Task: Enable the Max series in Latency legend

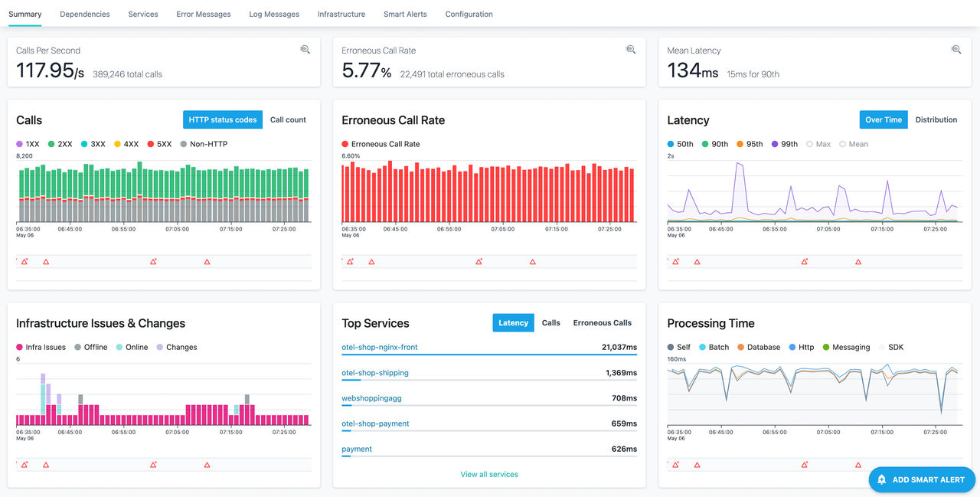Action: point(818,144)
